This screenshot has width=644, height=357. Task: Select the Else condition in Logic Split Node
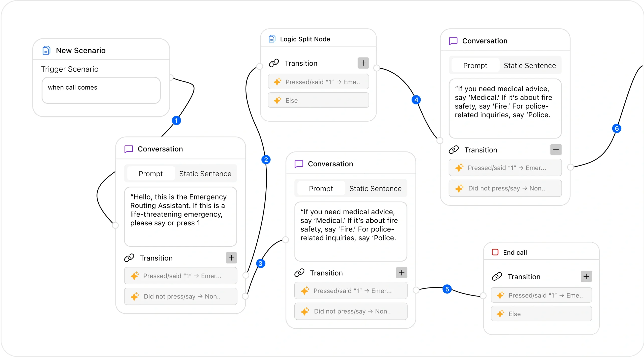[x=318, y=100]
